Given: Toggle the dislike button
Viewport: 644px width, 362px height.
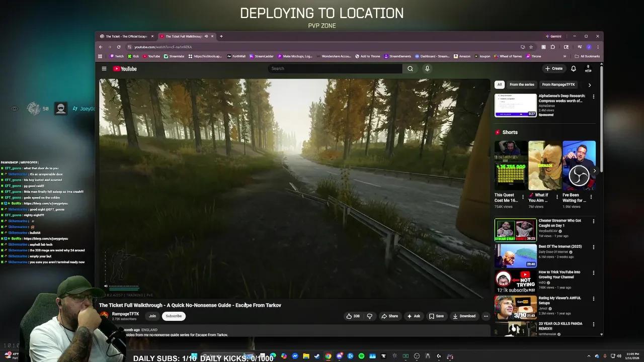Looking at the screenshot, I should [370, 316].
